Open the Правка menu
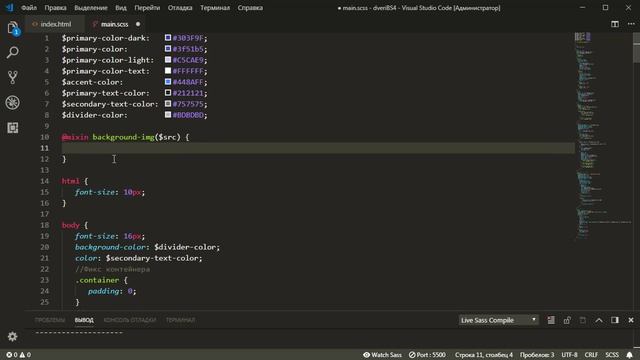 pyautogui.click(x=55, y=8)
